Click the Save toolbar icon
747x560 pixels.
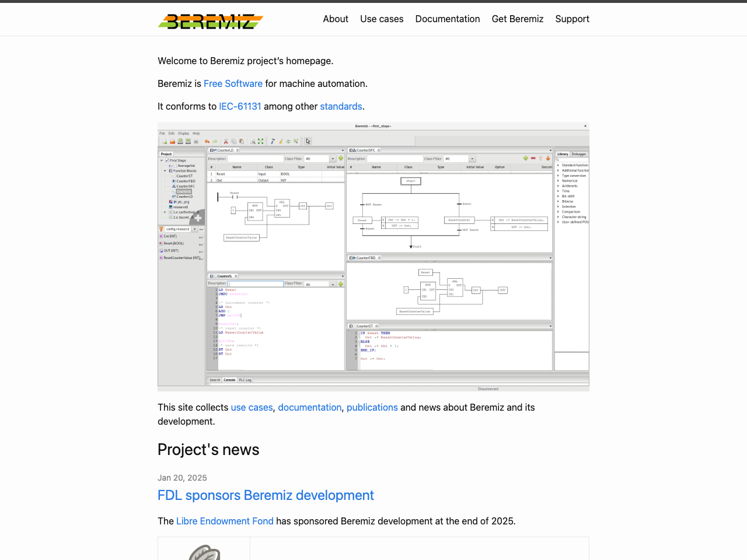tap(180, 141)
